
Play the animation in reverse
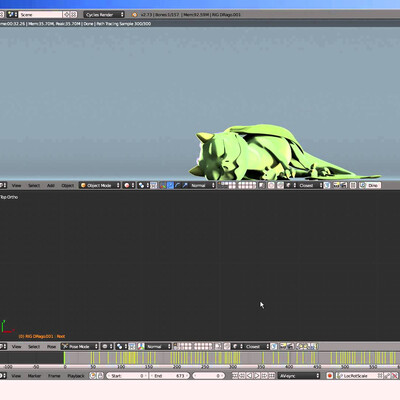250,376
